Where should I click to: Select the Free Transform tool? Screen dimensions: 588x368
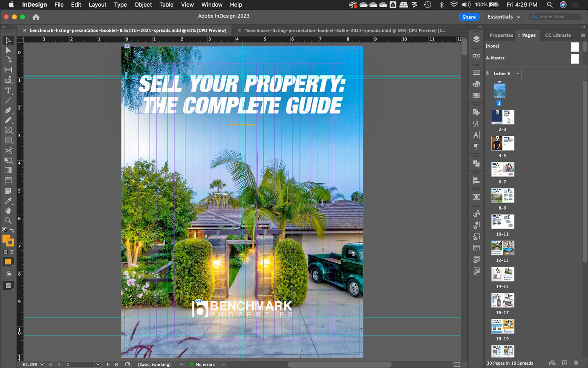pyautogui.click(x=8, y=160)
